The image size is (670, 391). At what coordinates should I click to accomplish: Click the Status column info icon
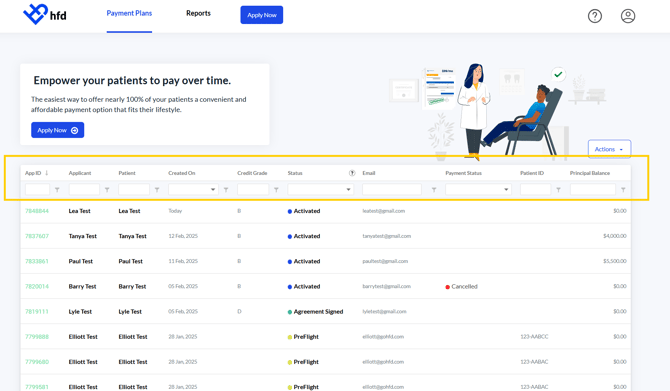(x=352, y=173)
